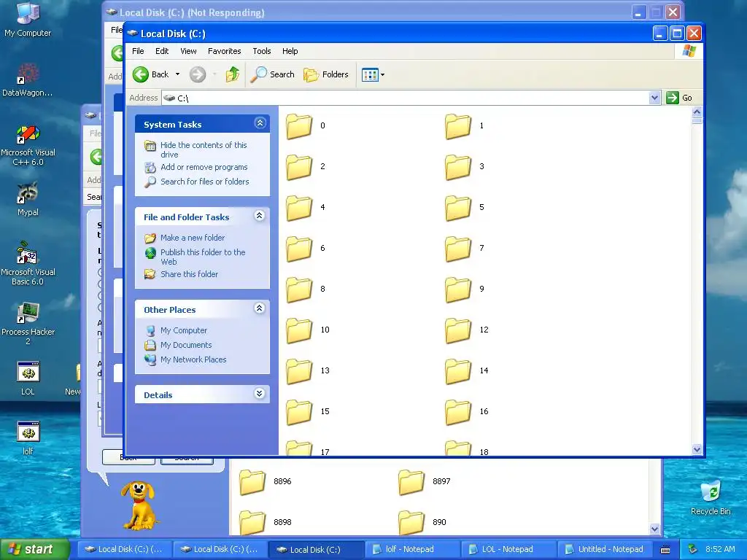Select folder icon named 14

(x=458, y=372)
